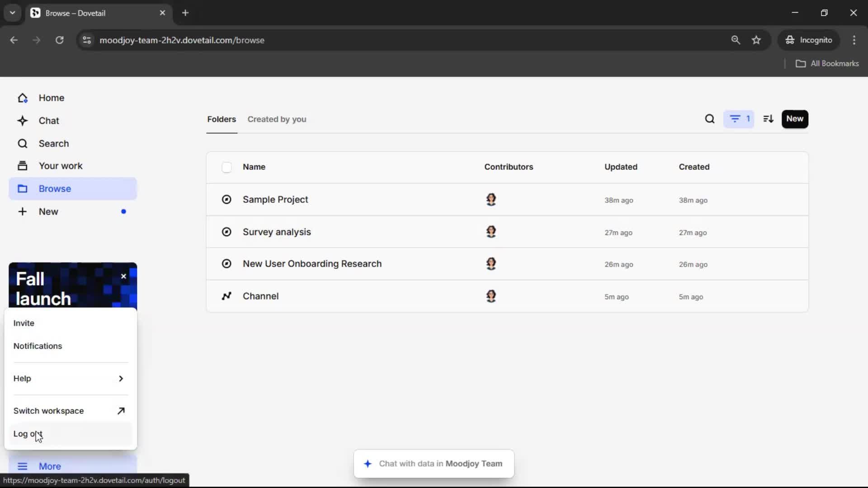Click the search magnifier above table
The height and width of the screenshot is (488, 868).
(709, 119)
